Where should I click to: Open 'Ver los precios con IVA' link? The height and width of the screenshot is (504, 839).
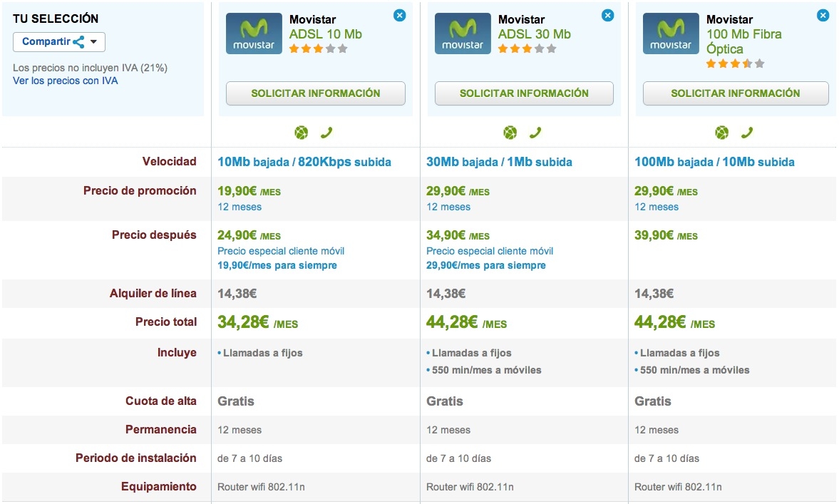click(66, 81)
